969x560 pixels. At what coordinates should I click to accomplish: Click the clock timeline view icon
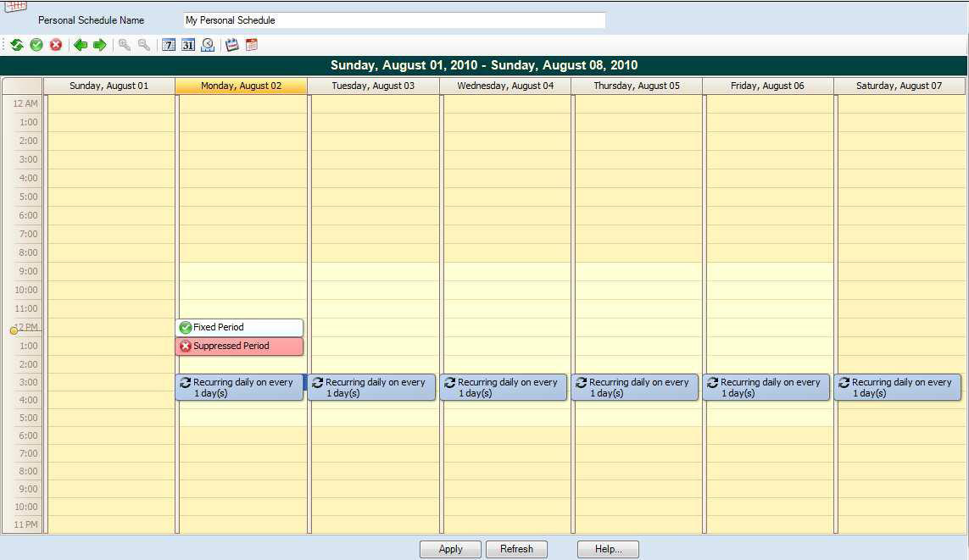click(x=208, y=45)
